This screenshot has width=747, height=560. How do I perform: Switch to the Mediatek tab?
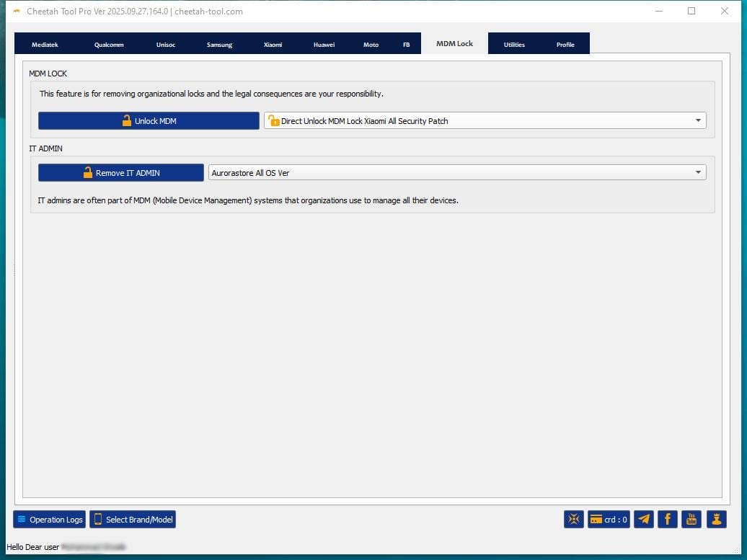pos(45,44)
